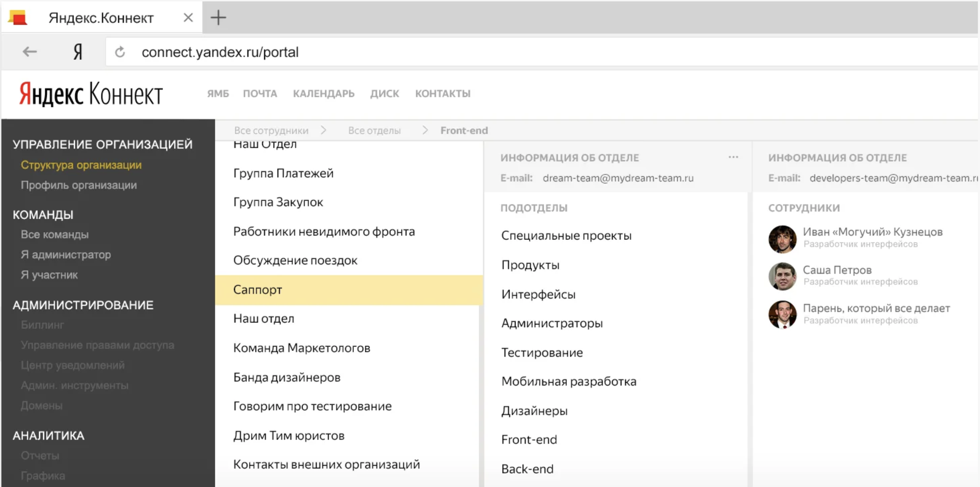Open Управление правами доступа
Screen dimensions: 980x487
tap(97, 345)
